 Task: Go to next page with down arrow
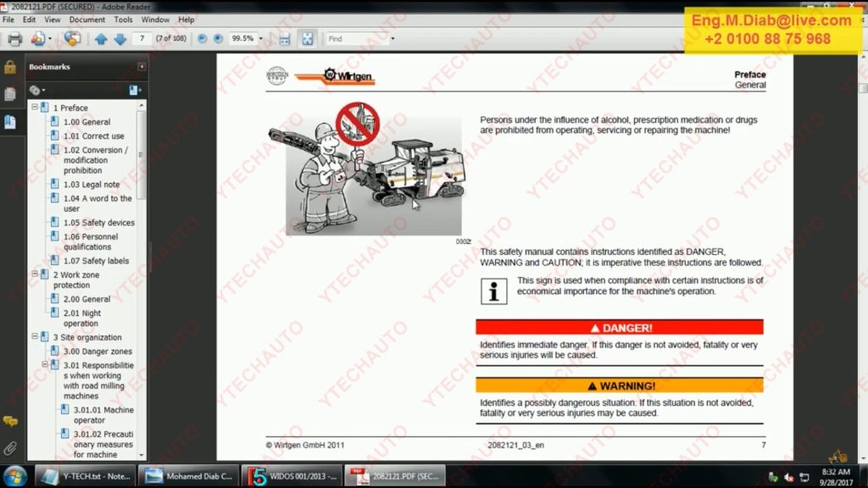click(120, 39)
